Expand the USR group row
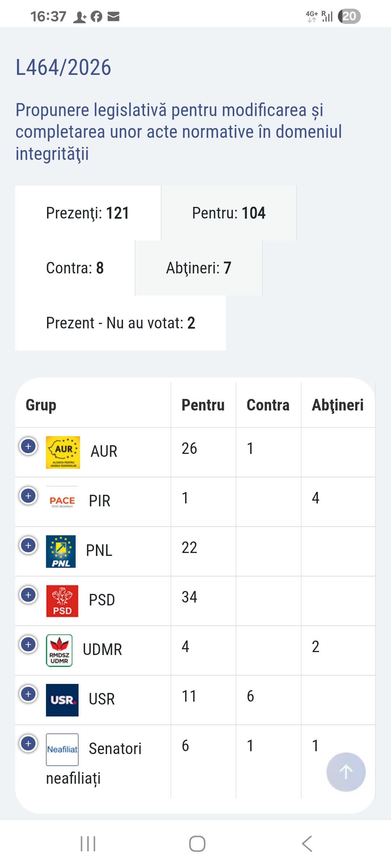The height and width of the screenshot is (868, 391). [28, 694]
